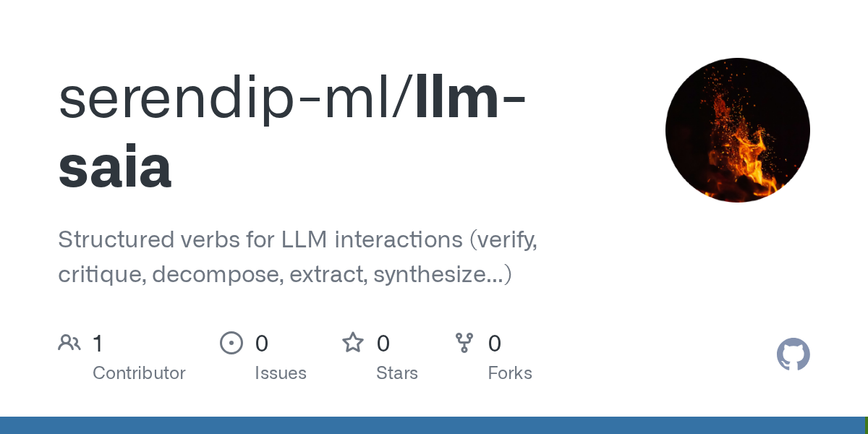Screen dimensions: 868x434
Task: Click the contributors people icon
Action: [69, 343]
